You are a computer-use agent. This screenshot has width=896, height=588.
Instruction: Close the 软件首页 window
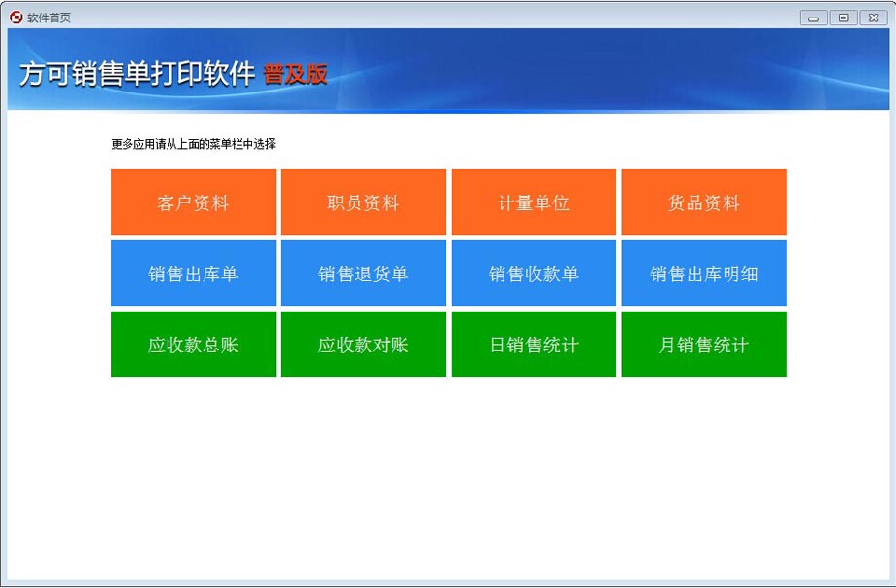(874, 18)
